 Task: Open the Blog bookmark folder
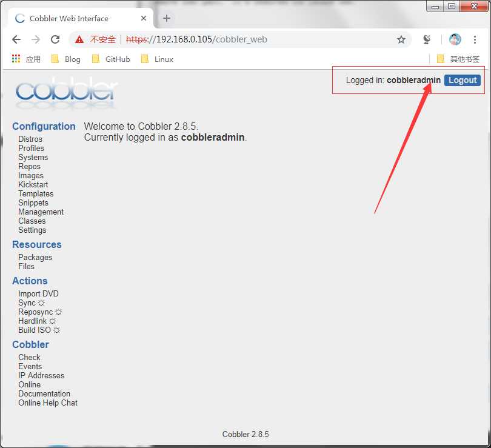pos(65,59)
